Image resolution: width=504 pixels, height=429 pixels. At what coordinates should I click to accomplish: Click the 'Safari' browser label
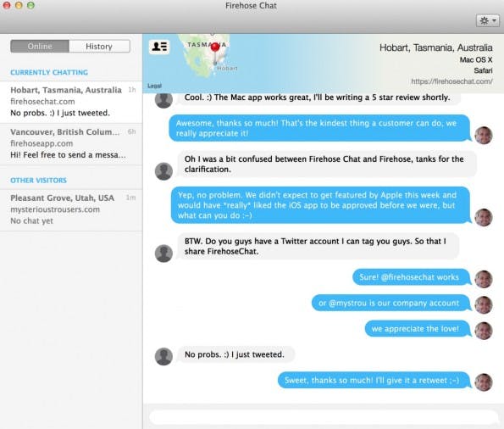[x=483, y=70]
